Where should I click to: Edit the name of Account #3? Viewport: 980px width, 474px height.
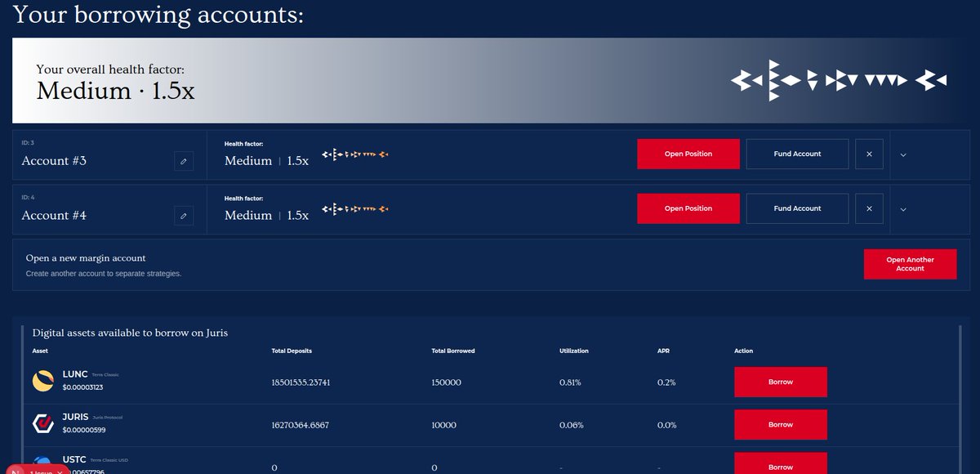(184, 161)
